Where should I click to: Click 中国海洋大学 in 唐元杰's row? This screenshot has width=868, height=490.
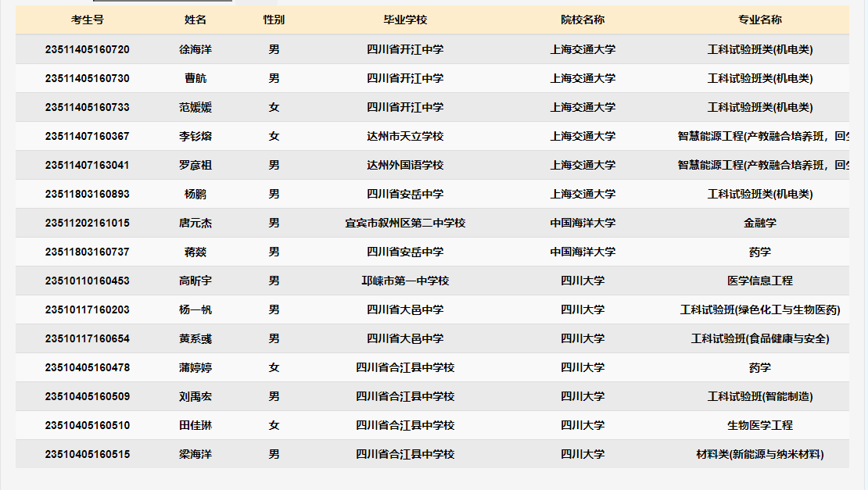click(x=583, y=223)
